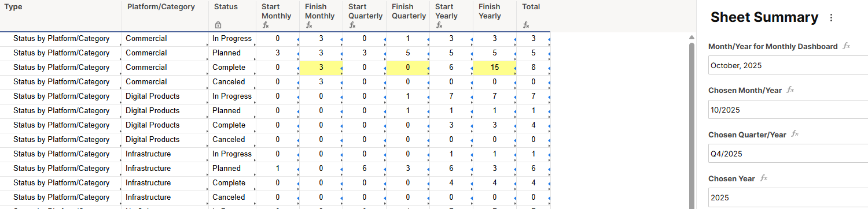Open the Sheet Summary three-dot menu
Viewport: 868px width, 209px height.
832,18
